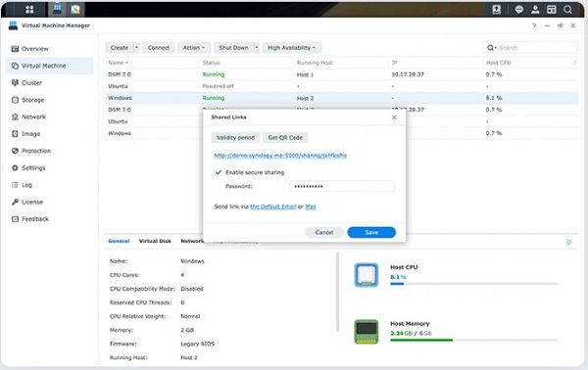Open the upload queue tray icon
Viewport: 588px width, 370px height.
(497, 10)
